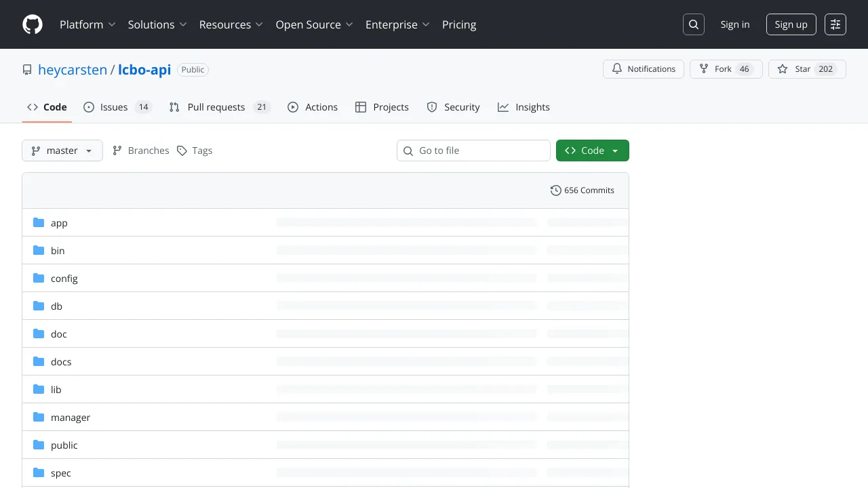Open the Tags list
The height and width of the screenshot is (488, 868).
195,150
